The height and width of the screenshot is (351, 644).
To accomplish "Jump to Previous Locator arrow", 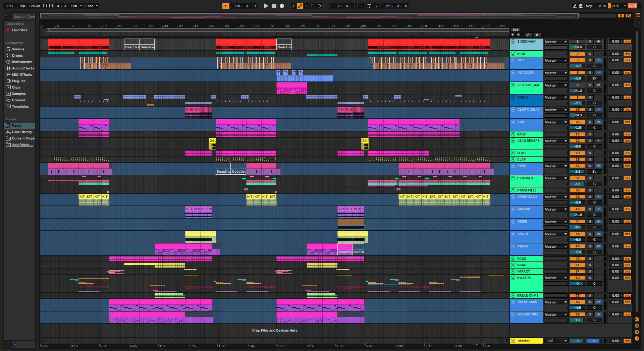I will [x=513, y=35].
